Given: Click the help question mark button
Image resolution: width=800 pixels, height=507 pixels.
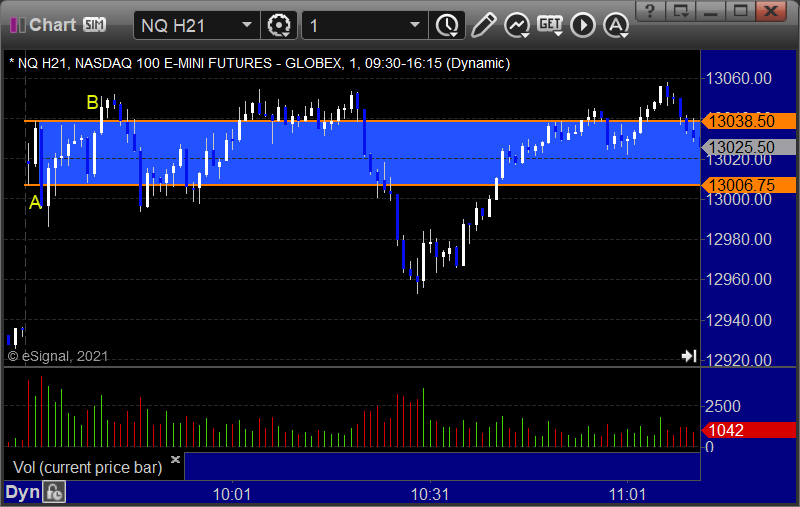Looking at the screenshot, I should (x=649, y=10).
